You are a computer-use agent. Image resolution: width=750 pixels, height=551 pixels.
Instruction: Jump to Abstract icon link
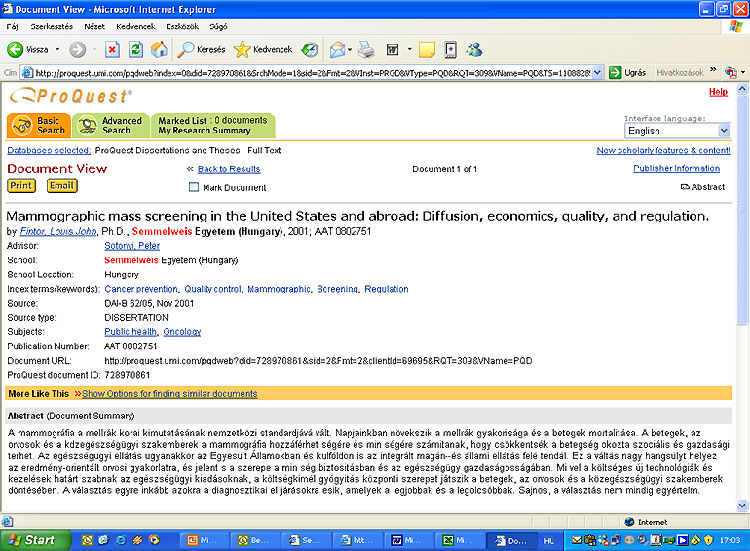tap(703, 187)
